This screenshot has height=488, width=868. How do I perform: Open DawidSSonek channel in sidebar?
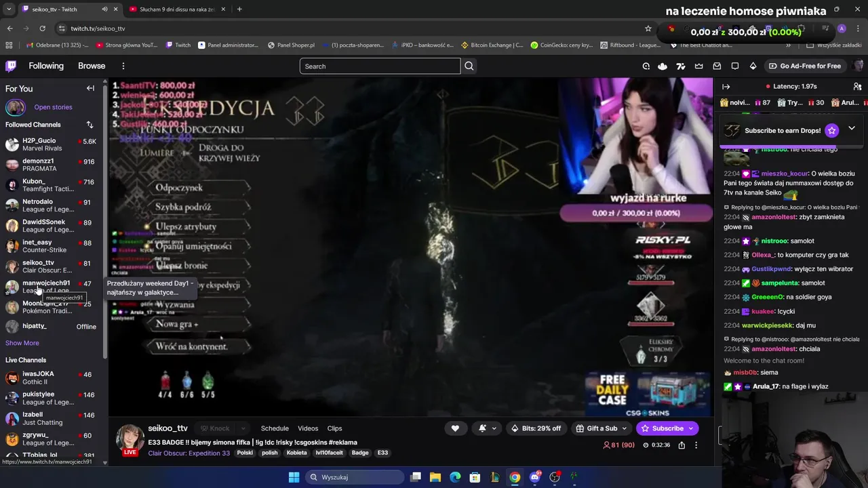(x=53, y=226)
